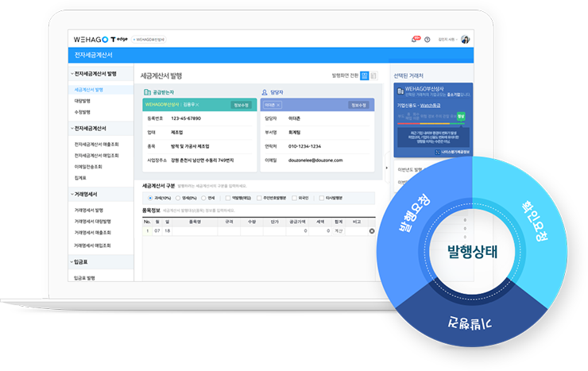Enable the 역발행(매입) checkbox
This screenshot has width=588, height=371.
tap(228, 198)
